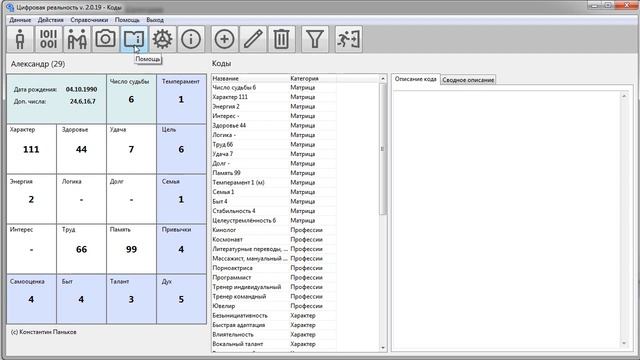Click description pane scroll-down arrow
640x360 pixels.
624,343
